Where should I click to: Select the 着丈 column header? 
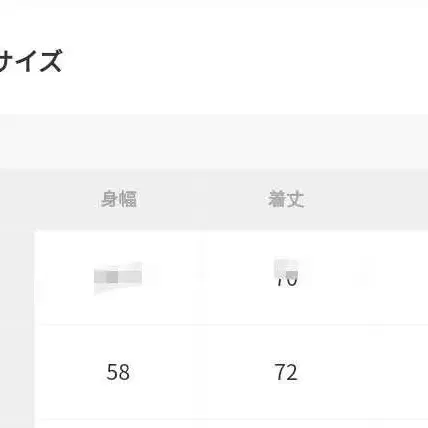click(286, 199)
